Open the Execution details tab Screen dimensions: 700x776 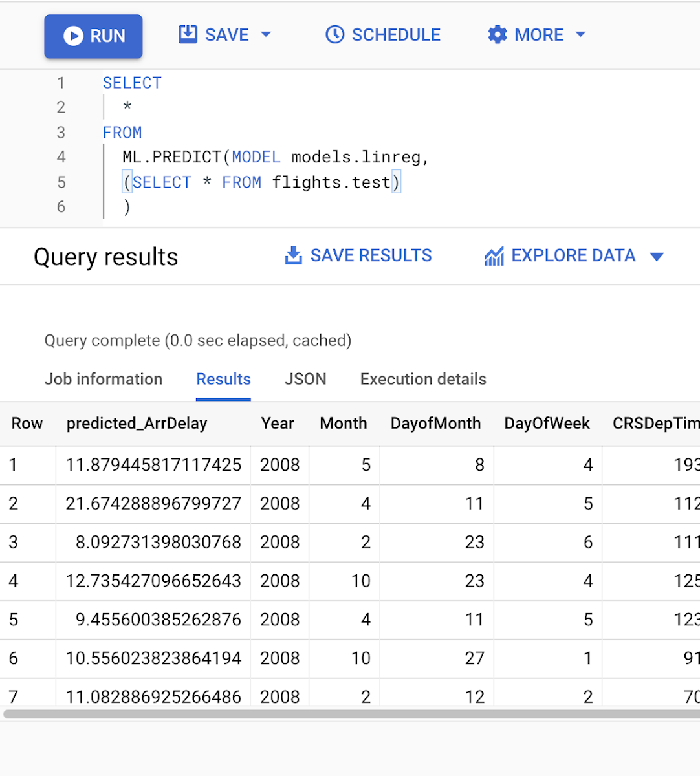coord(422,379)
